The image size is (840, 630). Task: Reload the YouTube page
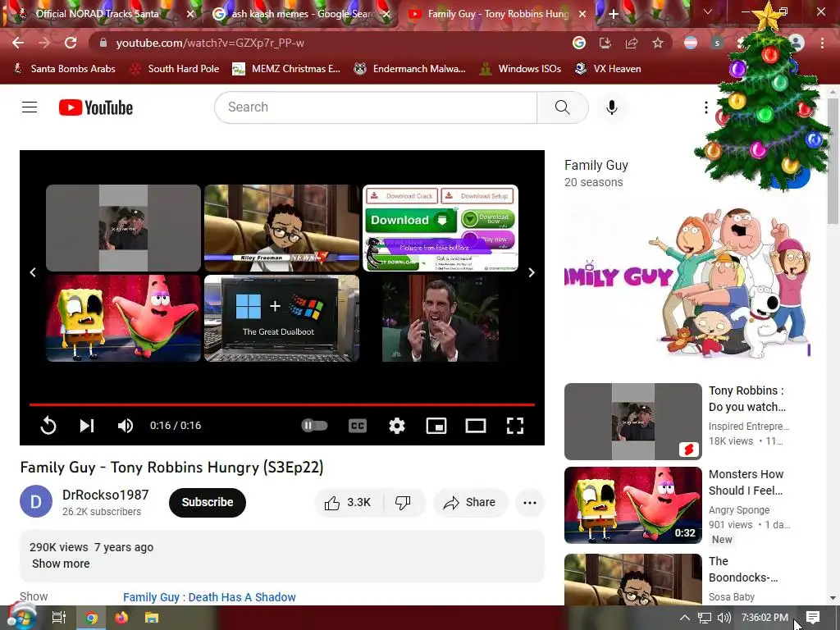coord(71,43)
